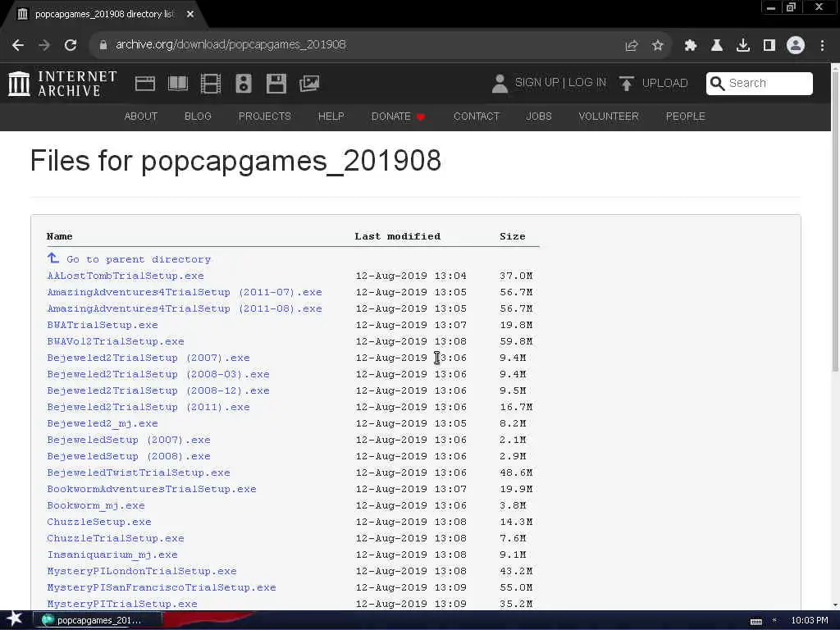Click the site lock icon in address bar
Image resolution: width=840 pixels, height=630 pixels.
point(103,45)
